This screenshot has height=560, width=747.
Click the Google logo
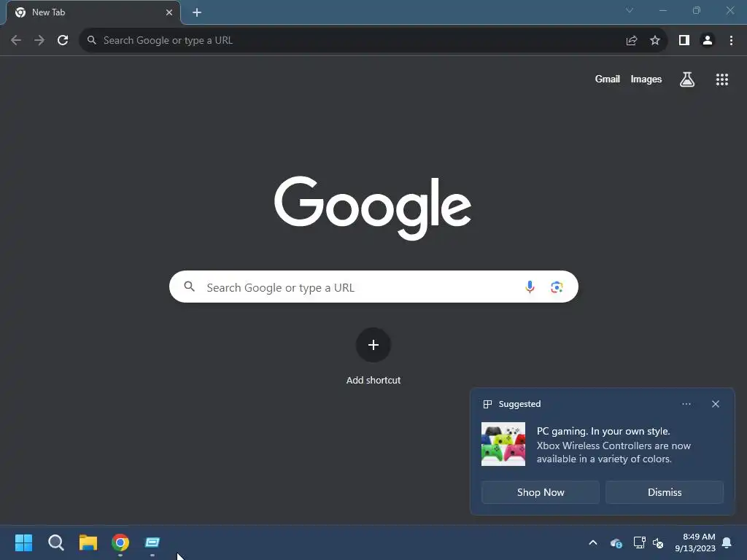[373, 208]
